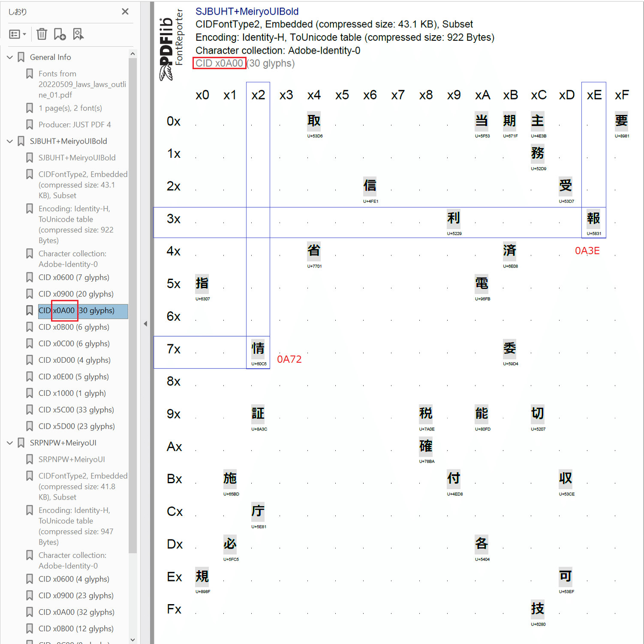
Task: Click the red-boxed CID x0A00 label
Action: pos(219,63)
